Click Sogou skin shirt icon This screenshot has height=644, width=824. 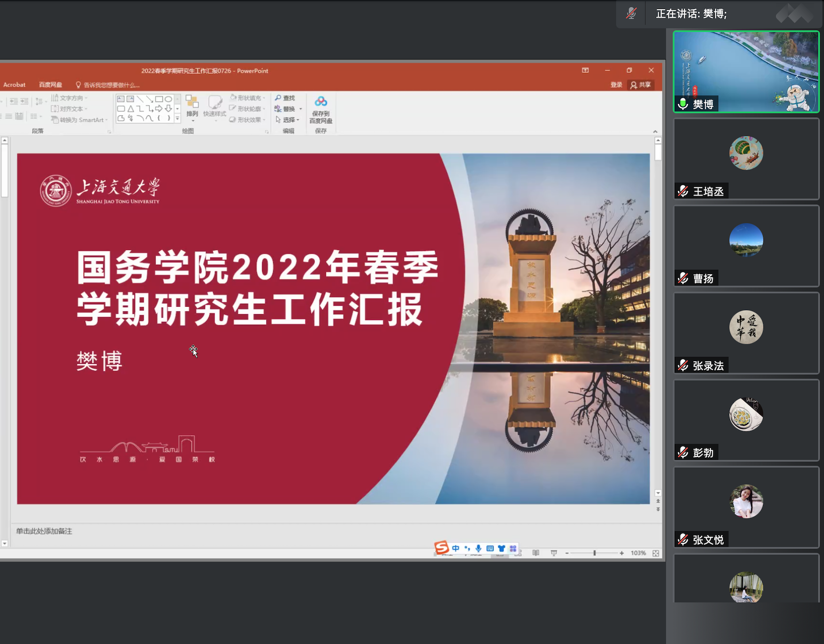tap(502, 548)
